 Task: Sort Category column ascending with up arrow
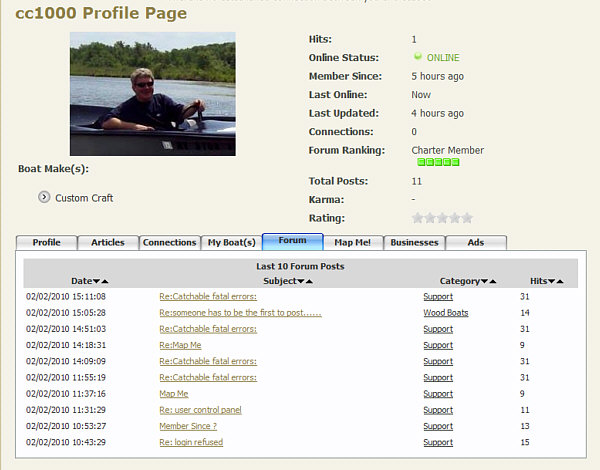492,281
